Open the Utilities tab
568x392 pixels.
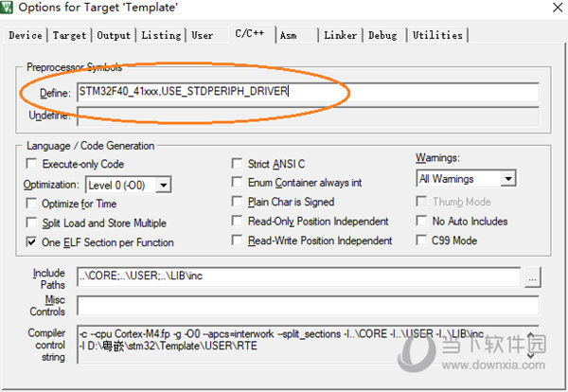437,35
